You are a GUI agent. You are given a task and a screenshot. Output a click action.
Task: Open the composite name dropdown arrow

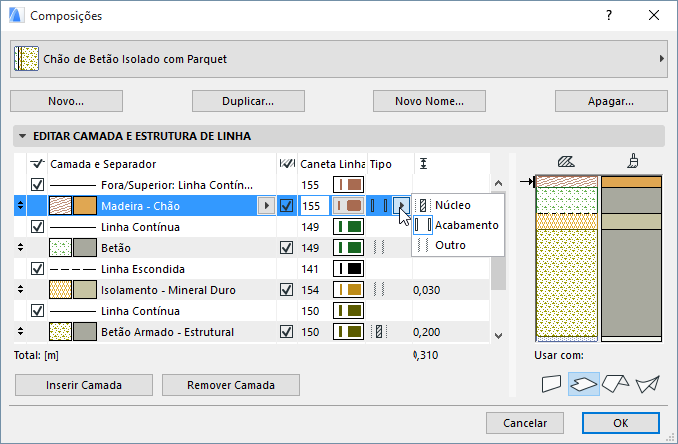click(x=661, y=58)
